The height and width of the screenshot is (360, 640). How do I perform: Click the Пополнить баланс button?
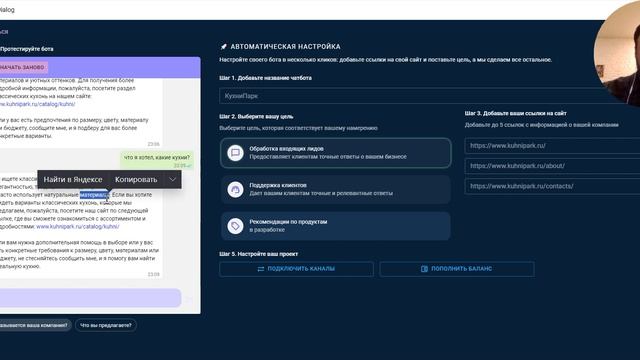click(457, 269)
